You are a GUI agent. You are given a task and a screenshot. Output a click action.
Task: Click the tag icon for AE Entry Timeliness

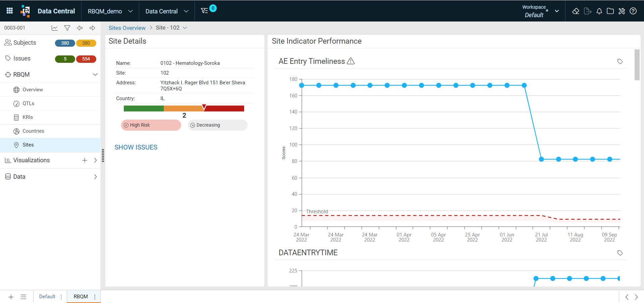point(620,61)
